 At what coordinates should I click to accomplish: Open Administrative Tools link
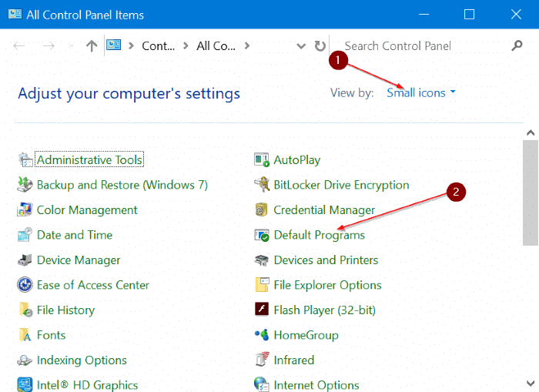89,159
